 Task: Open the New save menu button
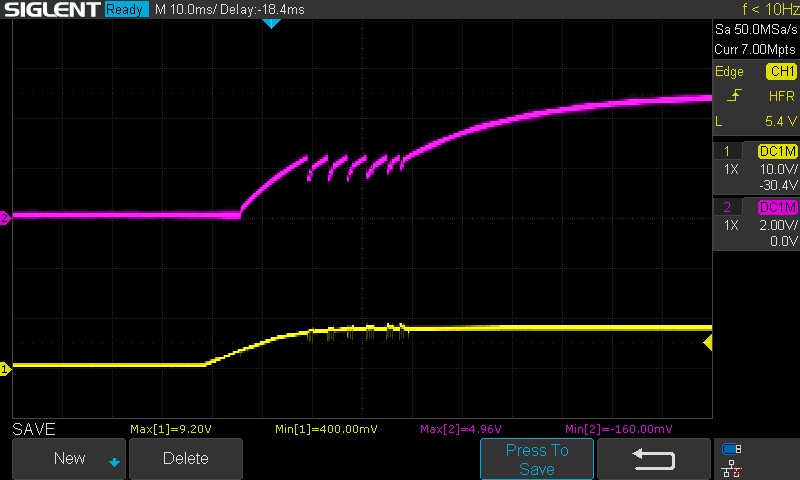pyautogui.click(x=69, y=458)
